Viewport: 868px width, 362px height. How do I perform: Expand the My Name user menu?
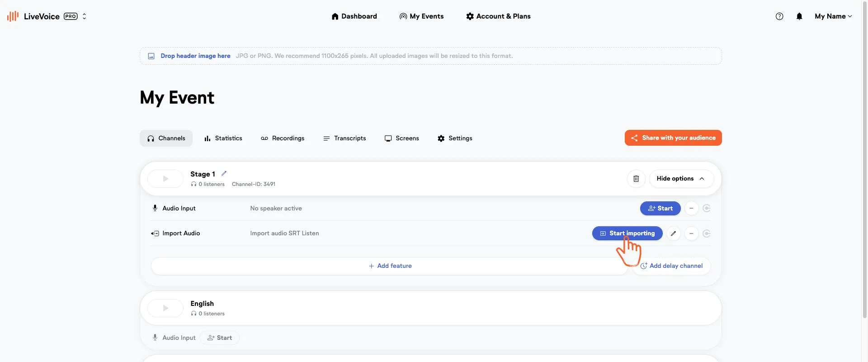[x=833, y=16]
